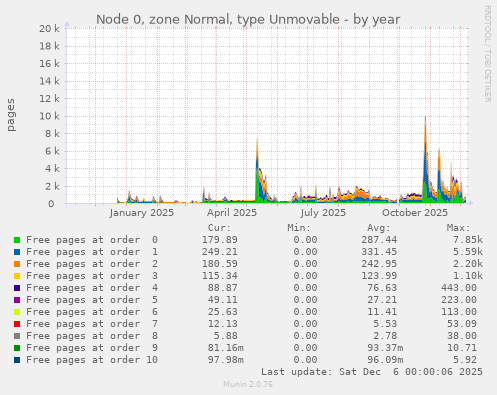497x395 pixels.
Task: Click max value 7.85k for order 0
Action: coord(468,240)
